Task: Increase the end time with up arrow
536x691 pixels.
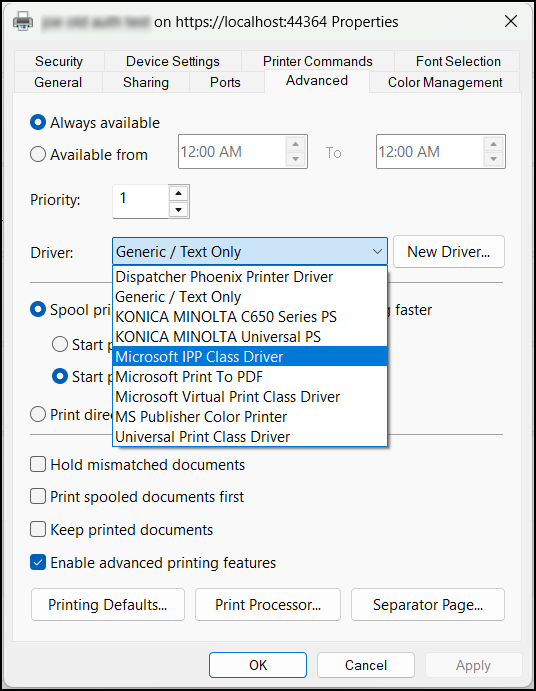Action: pyautogui.click(x=494, y=144)
